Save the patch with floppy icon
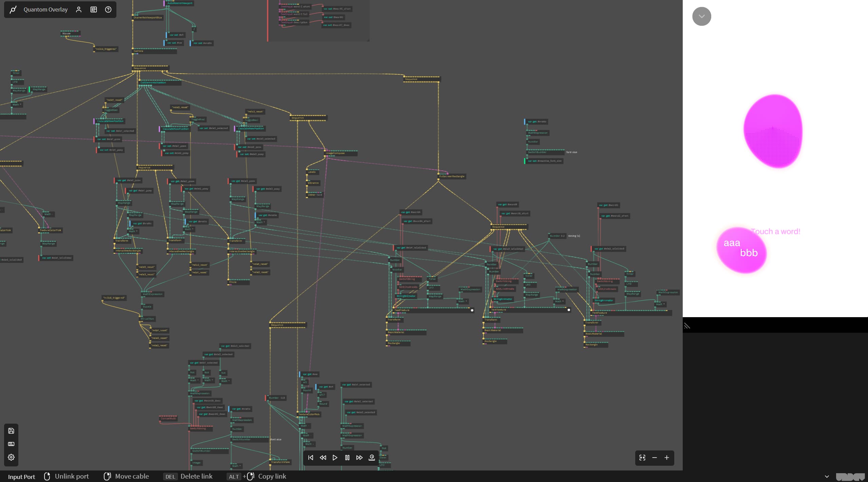This screenshot has width=868, height=482. pos(11,431)
